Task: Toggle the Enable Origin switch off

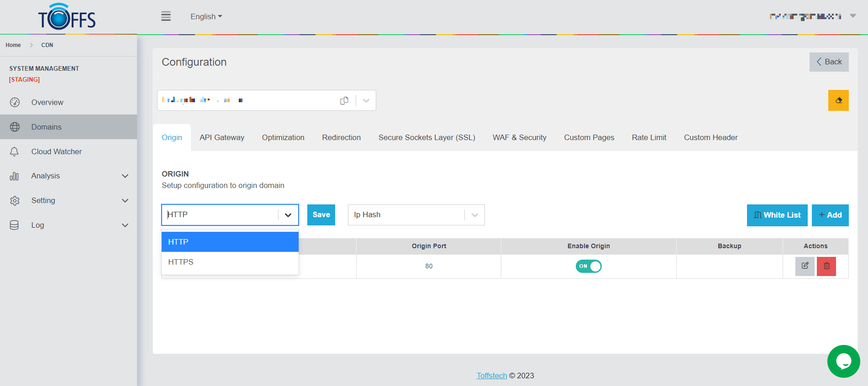Action: [588, 266]
